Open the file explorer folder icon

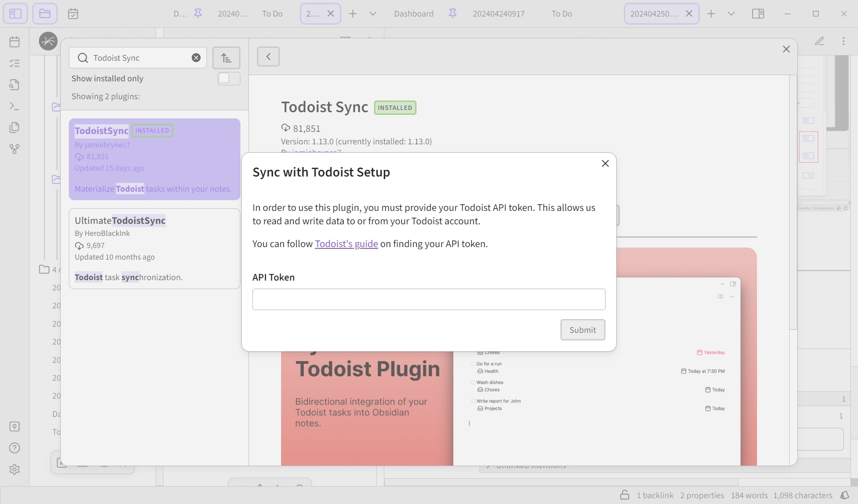(45, 13)
